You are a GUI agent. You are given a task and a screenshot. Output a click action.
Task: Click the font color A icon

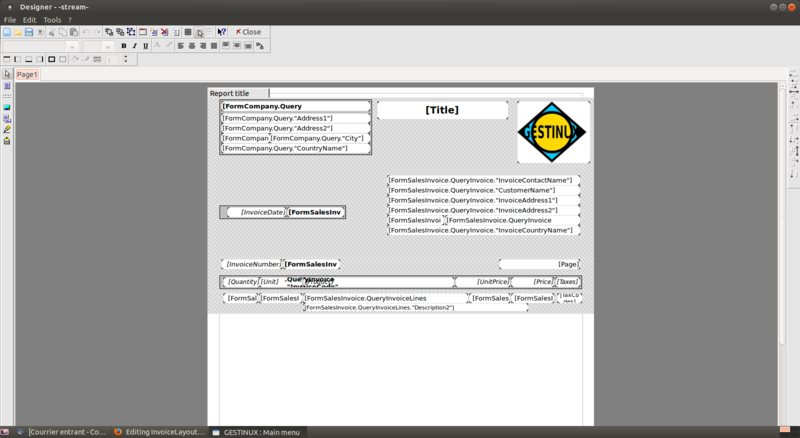[x=157, y=46]
